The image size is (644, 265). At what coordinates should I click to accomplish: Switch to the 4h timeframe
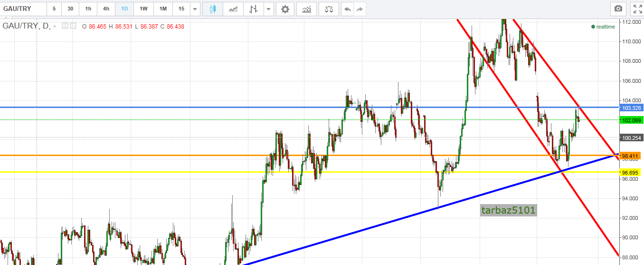click(x=106, y=9)
